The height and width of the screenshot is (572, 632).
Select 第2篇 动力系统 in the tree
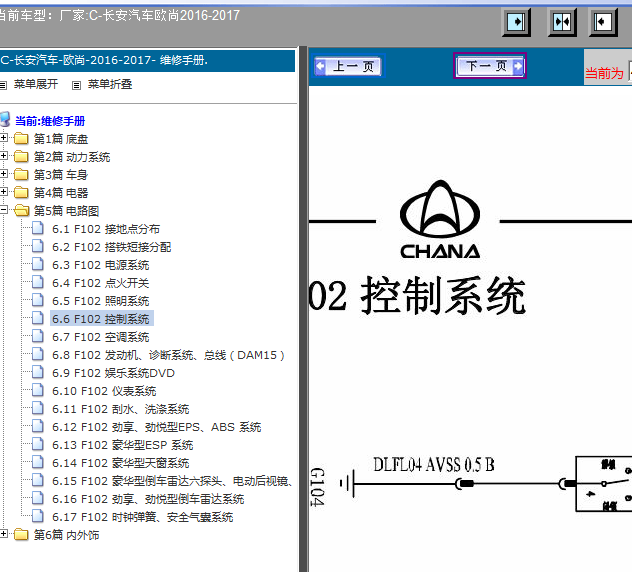72,157
